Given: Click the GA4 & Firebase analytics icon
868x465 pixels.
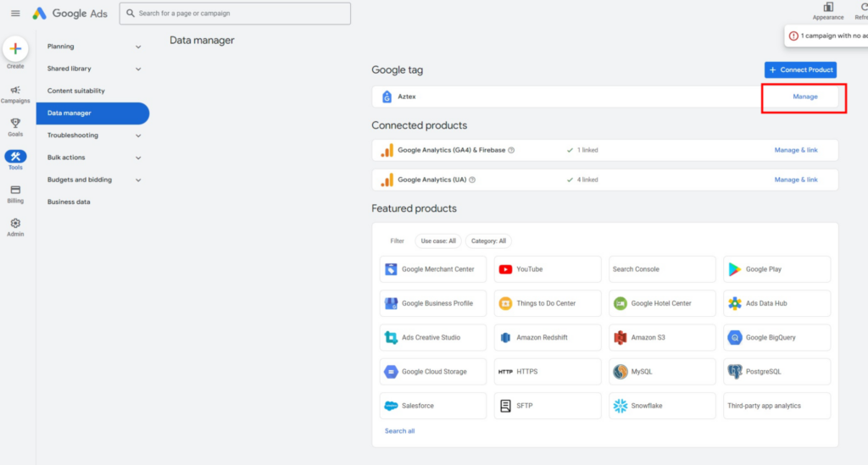Looking at the screenshot, I should (x=387, y=150).
